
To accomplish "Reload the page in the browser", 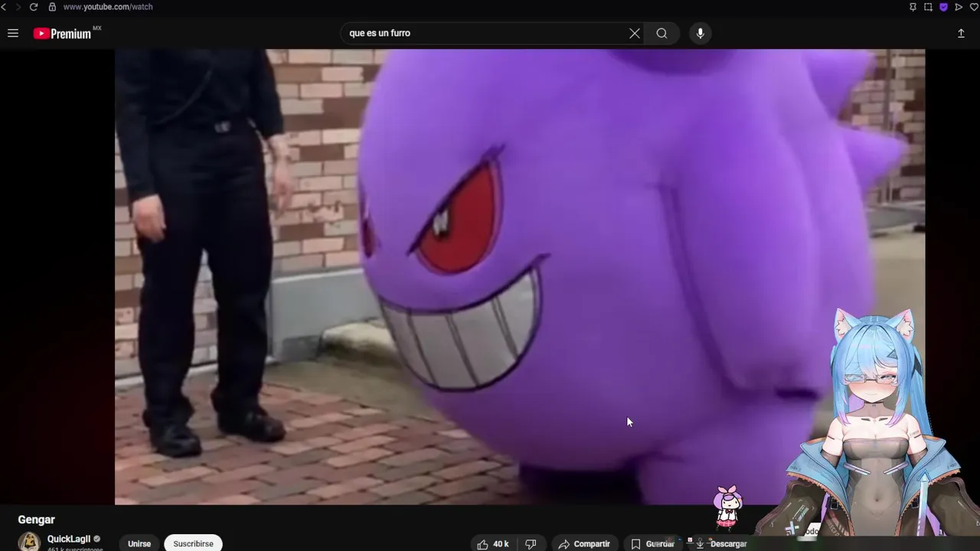I will 34,7.
